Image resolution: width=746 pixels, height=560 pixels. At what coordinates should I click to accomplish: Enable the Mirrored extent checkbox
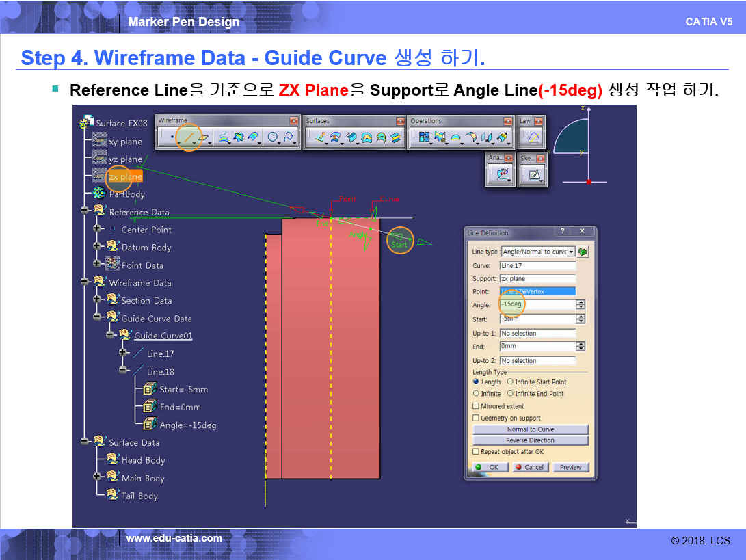[x=476, y=406]
